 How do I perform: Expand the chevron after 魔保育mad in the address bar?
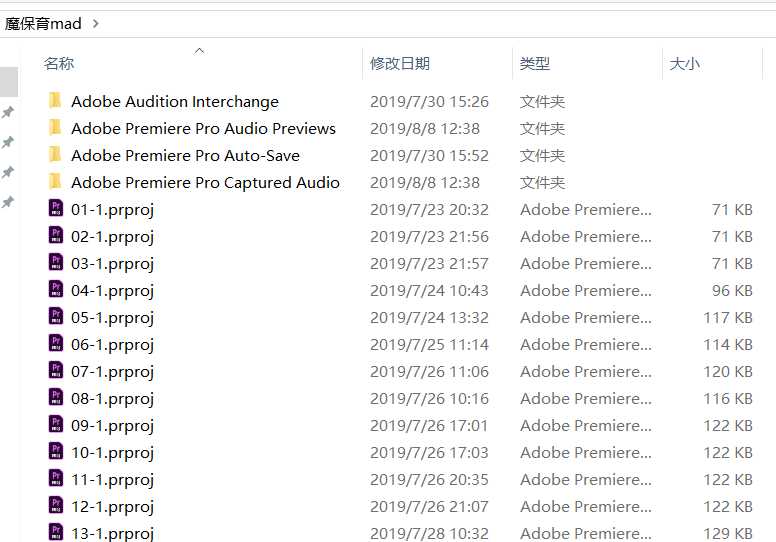(x=96, y=23)
